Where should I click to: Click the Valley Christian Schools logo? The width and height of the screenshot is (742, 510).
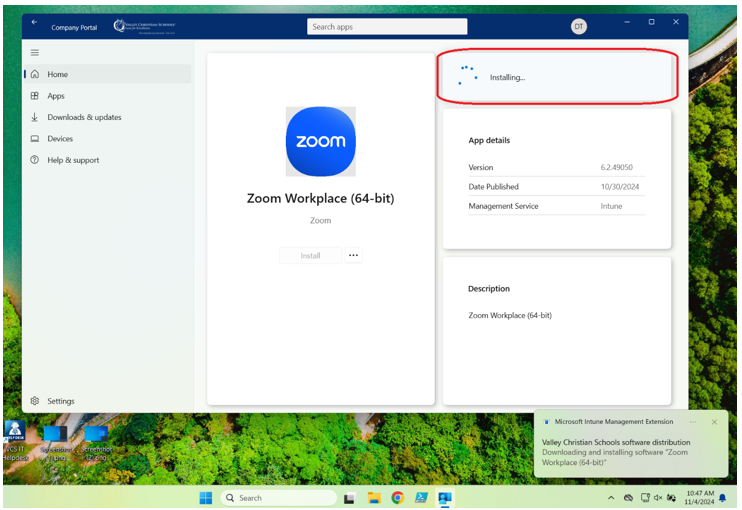click(144, 26)
